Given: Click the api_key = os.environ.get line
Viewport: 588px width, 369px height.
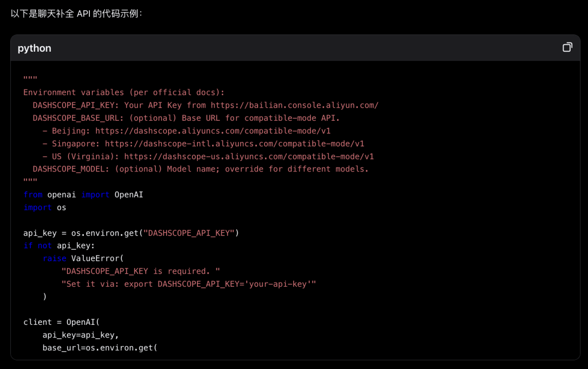Looking at the screenshot, I should pos(131,233).
